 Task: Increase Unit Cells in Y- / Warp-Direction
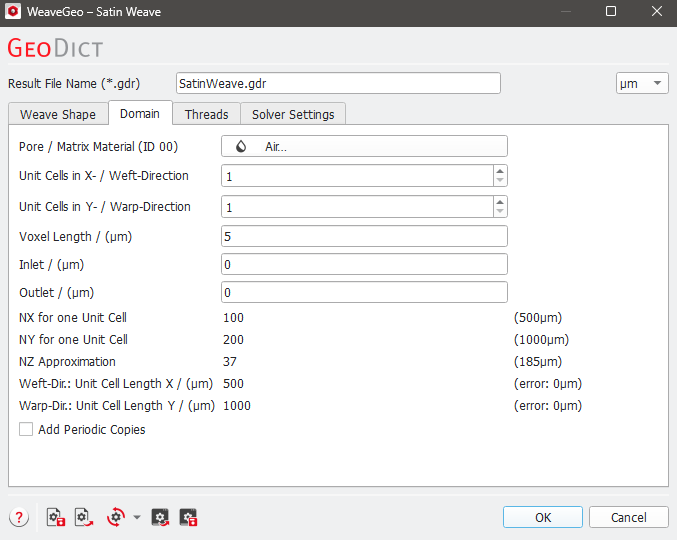(500, 202)
